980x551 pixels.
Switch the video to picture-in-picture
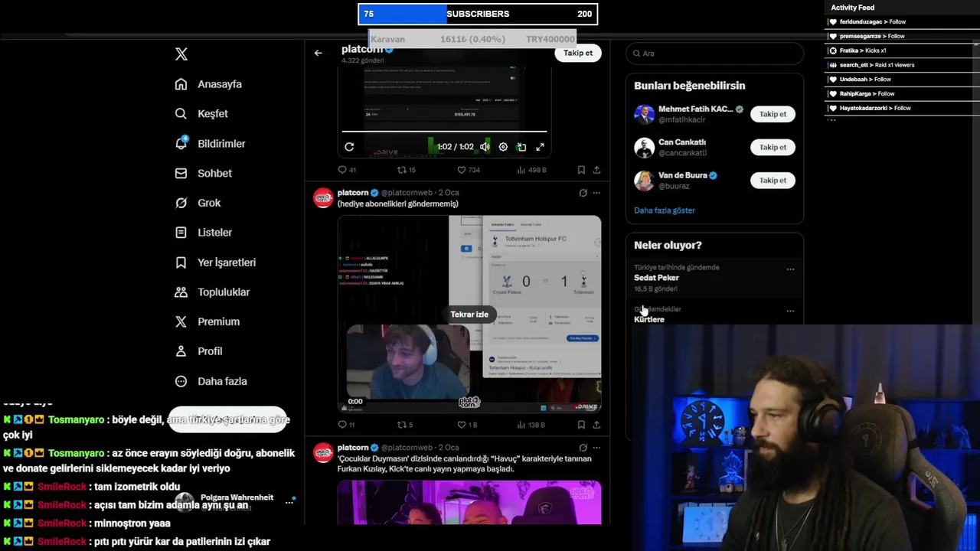click(521, 147)
